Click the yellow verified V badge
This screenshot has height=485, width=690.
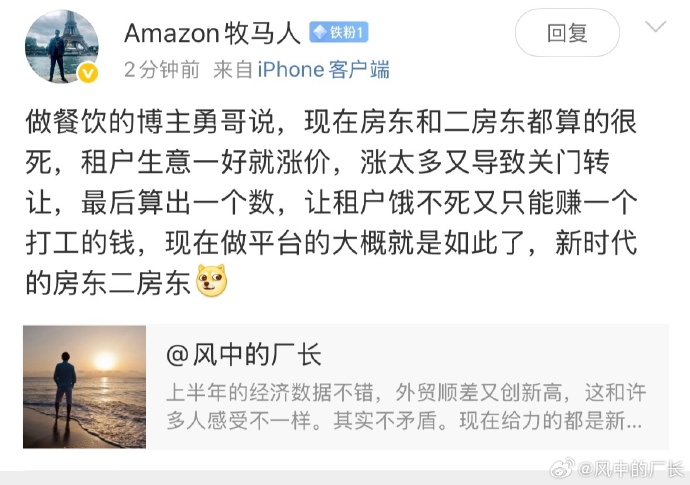[87, 73]
